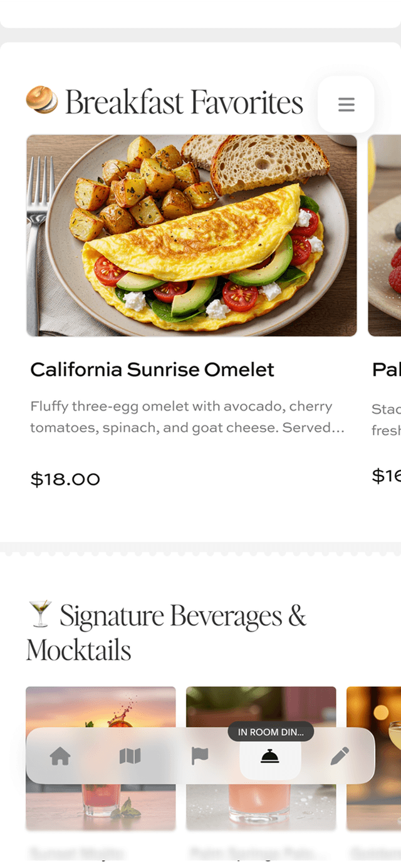Open the hamburger section menu button

[346, 104]
